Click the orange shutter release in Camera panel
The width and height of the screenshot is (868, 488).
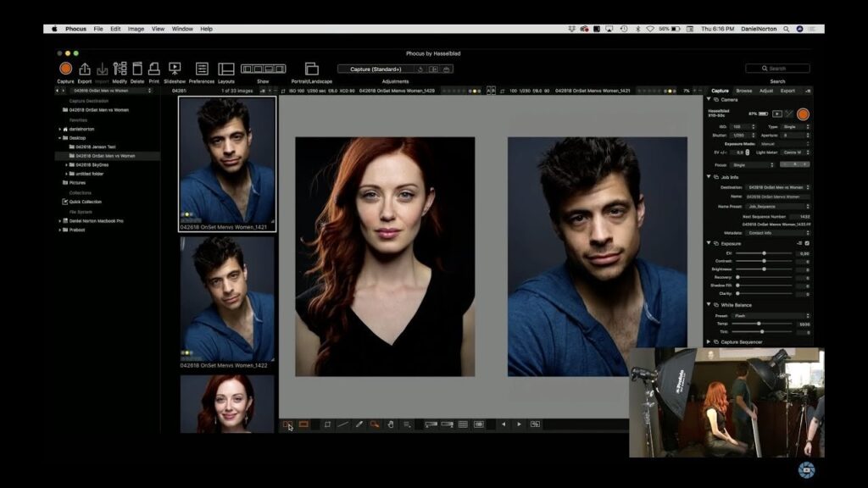(803, 114)
